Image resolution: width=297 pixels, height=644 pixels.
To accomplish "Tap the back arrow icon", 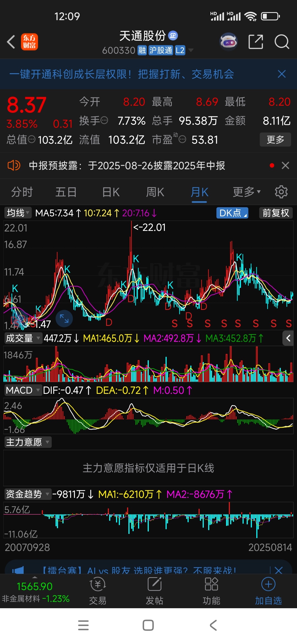I will point(11,42).
